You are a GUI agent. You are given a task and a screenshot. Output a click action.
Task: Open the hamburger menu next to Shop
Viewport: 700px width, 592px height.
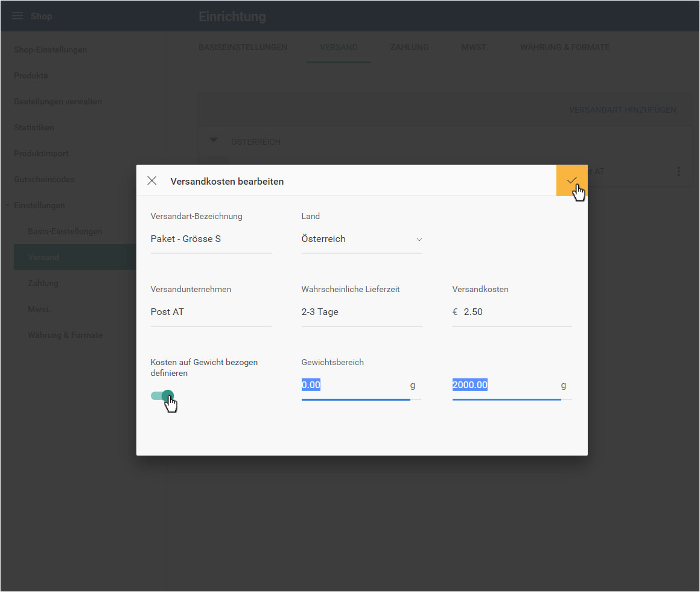click(x=17, y=16)
